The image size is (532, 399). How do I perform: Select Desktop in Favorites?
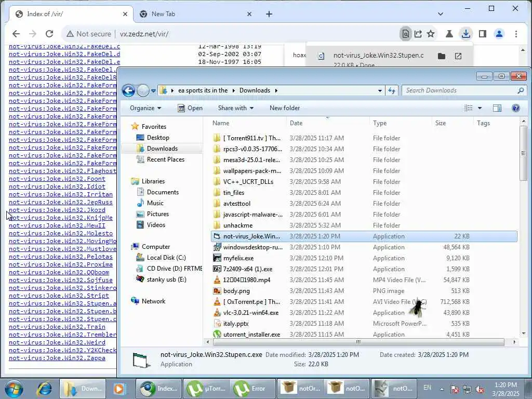coord(158,137)
